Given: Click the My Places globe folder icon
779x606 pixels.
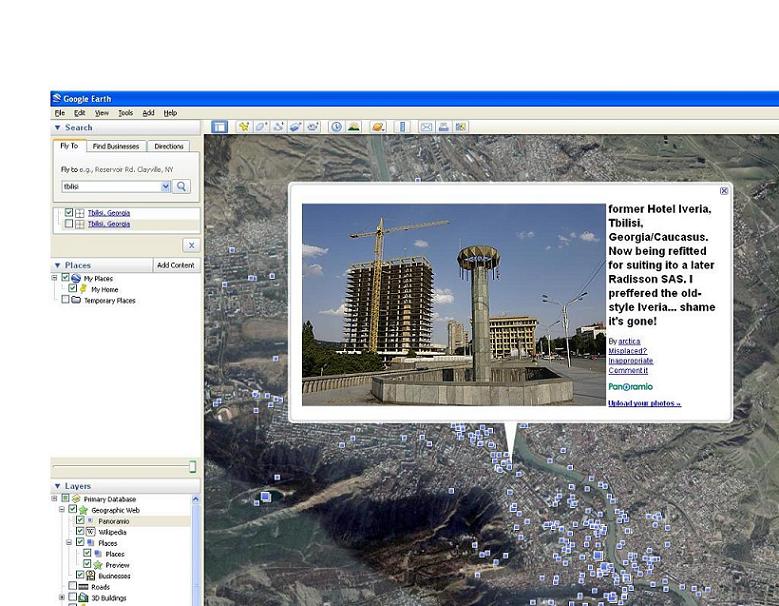Looking at the screenshot, I should (x=76, y=278).
